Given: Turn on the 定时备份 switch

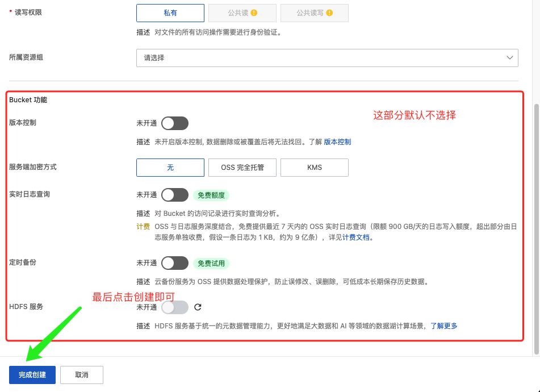Looking at the screenshot, I should pyautogui.click(x=174, y=263).
